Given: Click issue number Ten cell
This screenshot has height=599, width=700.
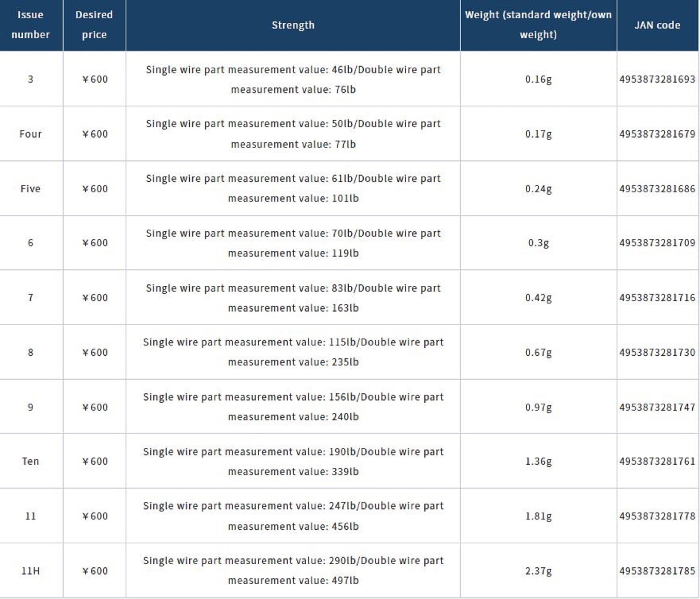Looking at the screenshot, I should coord(30,461).
